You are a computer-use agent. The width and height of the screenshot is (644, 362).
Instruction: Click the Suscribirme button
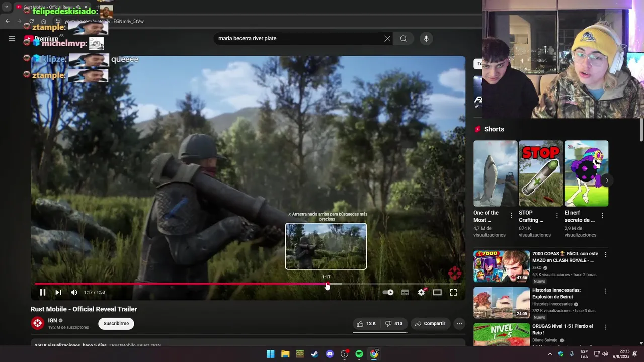coord(116,323)
